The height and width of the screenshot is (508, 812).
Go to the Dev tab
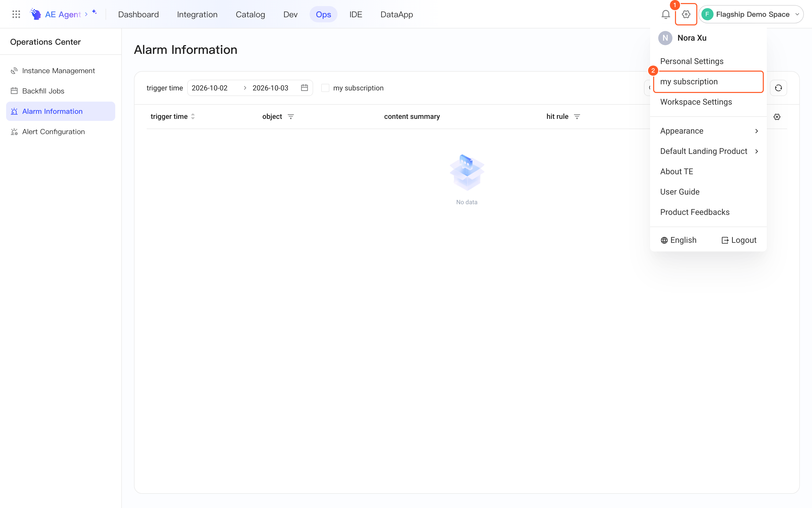point(290,14)
